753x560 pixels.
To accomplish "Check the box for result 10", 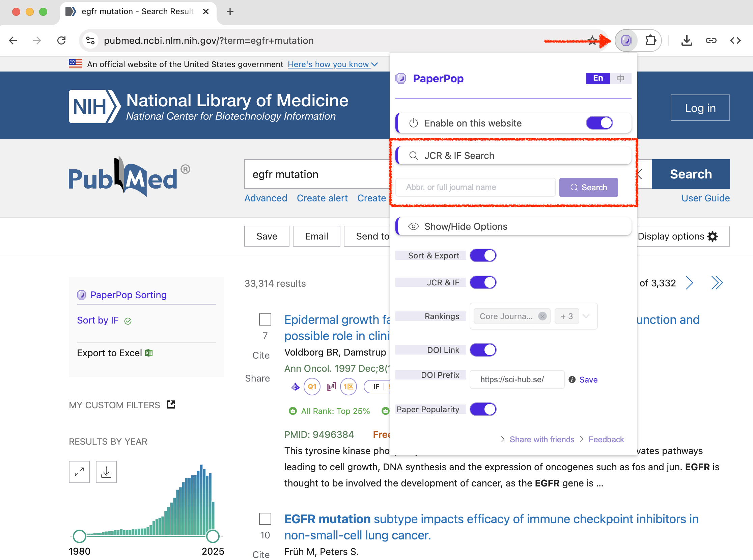I will 265,519.
